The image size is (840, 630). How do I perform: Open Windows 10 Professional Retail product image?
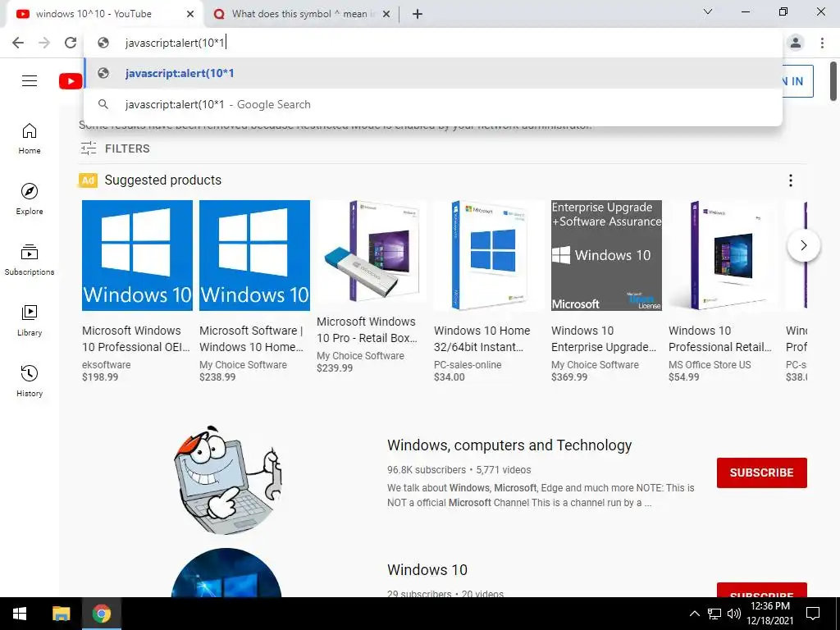pyautogui.click(x=724, y=256)
